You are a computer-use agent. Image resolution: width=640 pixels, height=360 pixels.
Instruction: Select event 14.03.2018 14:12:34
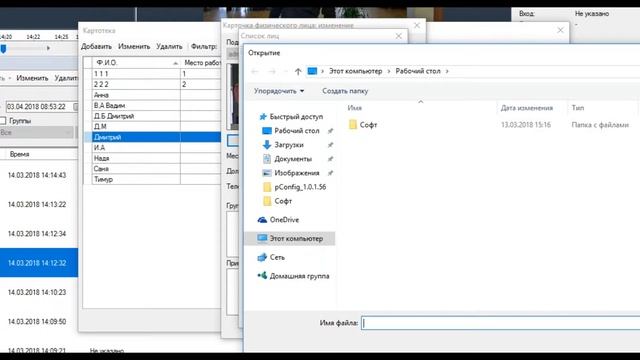point(37,234)
